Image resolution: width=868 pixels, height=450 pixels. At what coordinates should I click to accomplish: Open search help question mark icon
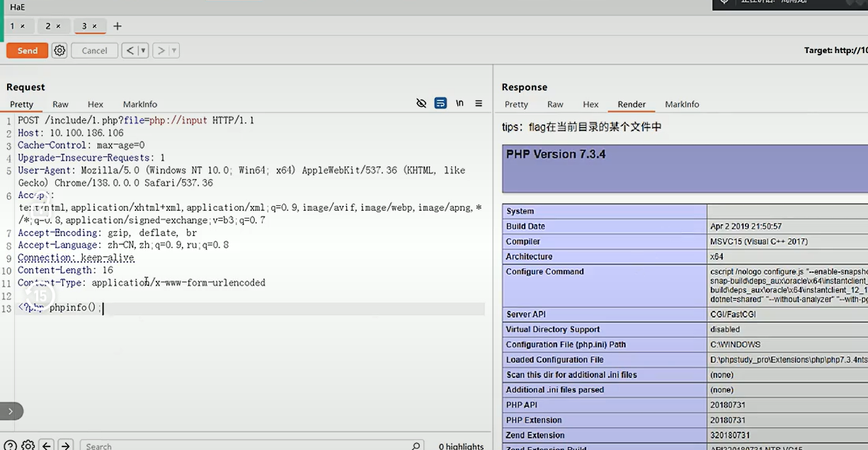11,446
